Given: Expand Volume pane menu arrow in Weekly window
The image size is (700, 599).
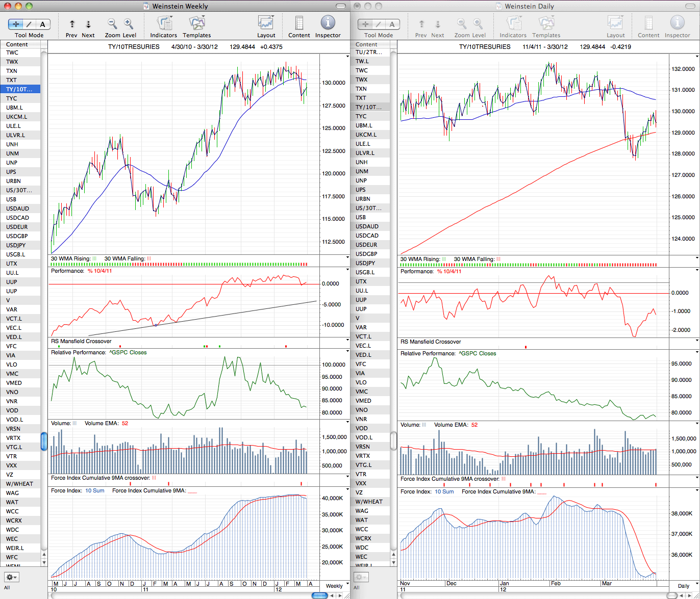Looking at the screenshot, I should (348, 422).
